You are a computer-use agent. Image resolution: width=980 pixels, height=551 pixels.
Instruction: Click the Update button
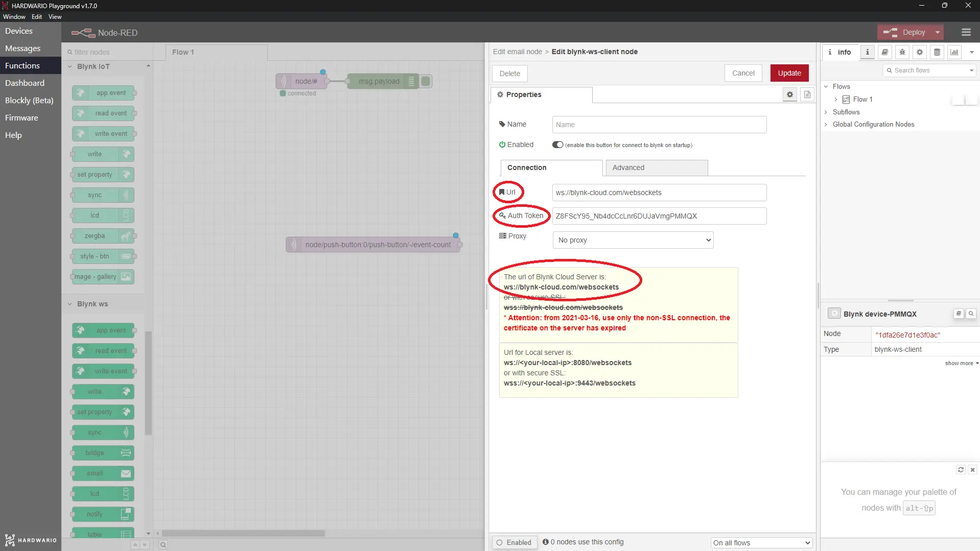pyautogui.click(x=789, y=73)
